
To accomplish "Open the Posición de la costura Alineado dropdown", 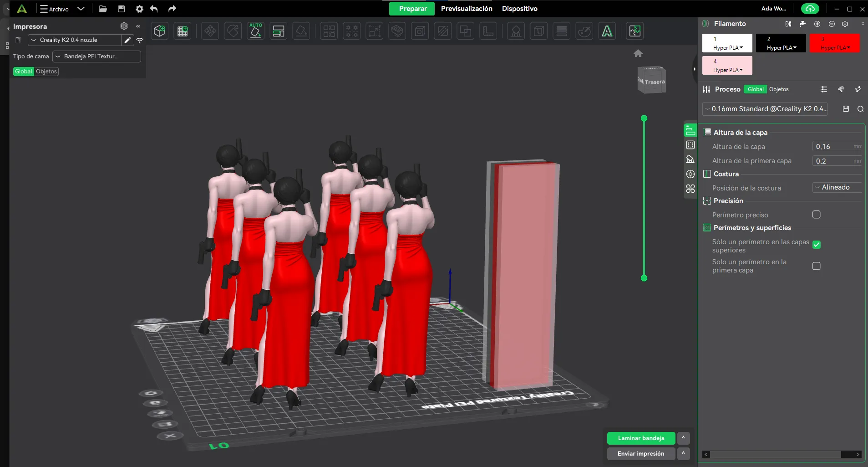I will (x=836, y=187).
